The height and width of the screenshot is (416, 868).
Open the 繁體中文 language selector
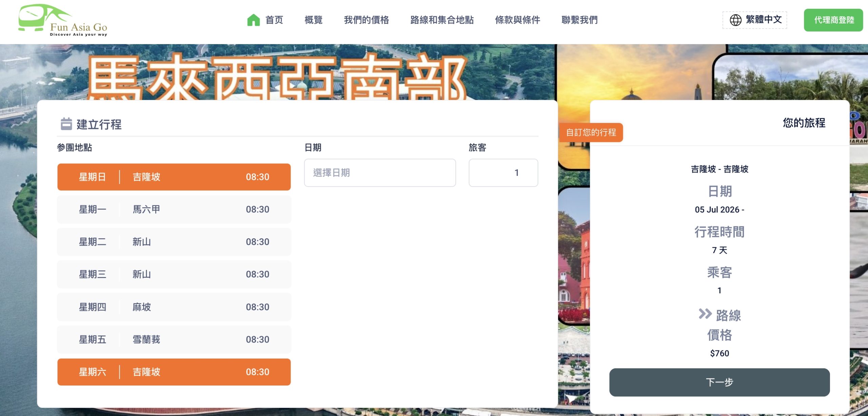tap(755, 20)
